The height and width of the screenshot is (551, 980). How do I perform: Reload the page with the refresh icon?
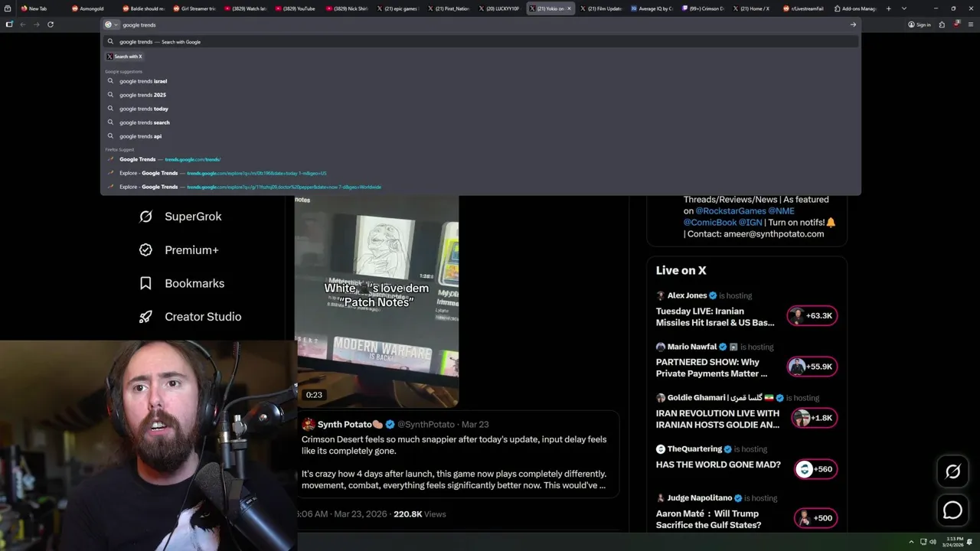[x=51, y=24]
